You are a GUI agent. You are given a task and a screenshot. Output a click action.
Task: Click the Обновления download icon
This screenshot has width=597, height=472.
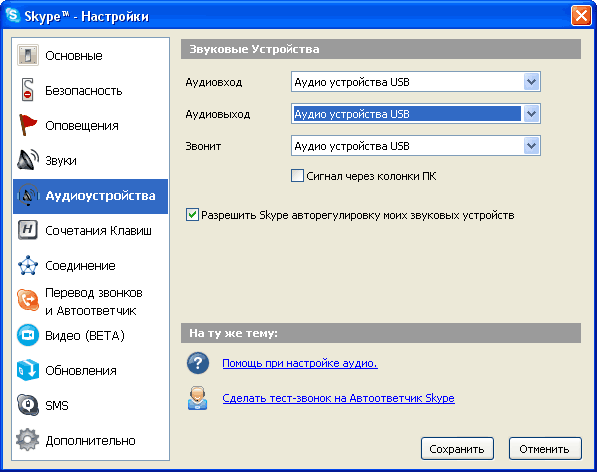tap(28, 370)
